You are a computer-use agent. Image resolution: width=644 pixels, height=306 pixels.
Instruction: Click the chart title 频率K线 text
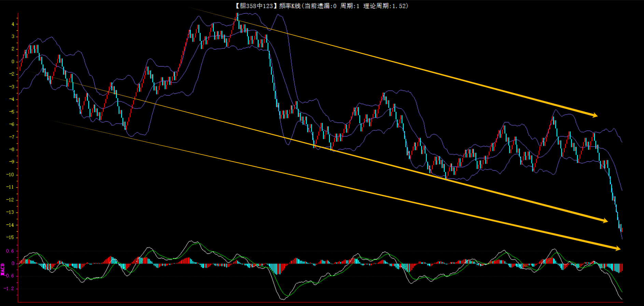coord(289,6)
